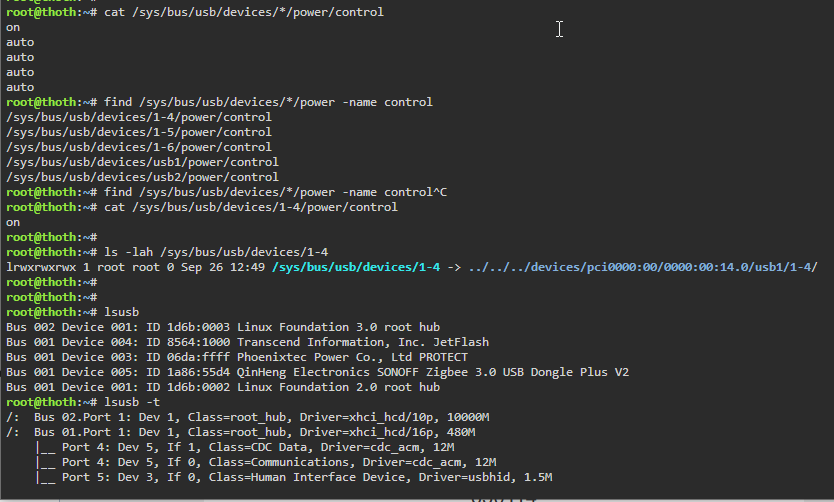Select '/sys/bus/usb/devices/1-4/power/control' path line
The image size is (834, 502).
click(139, 117)
